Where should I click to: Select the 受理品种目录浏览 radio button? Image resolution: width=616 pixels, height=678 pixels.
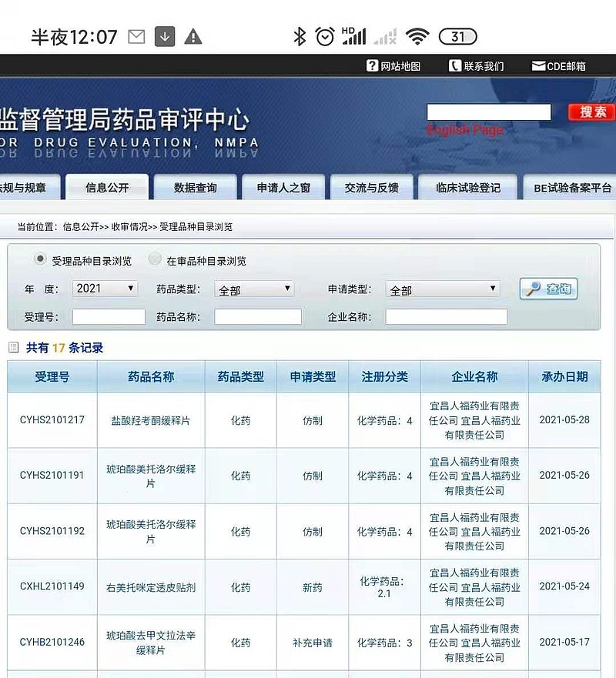[x=39, y=260]
